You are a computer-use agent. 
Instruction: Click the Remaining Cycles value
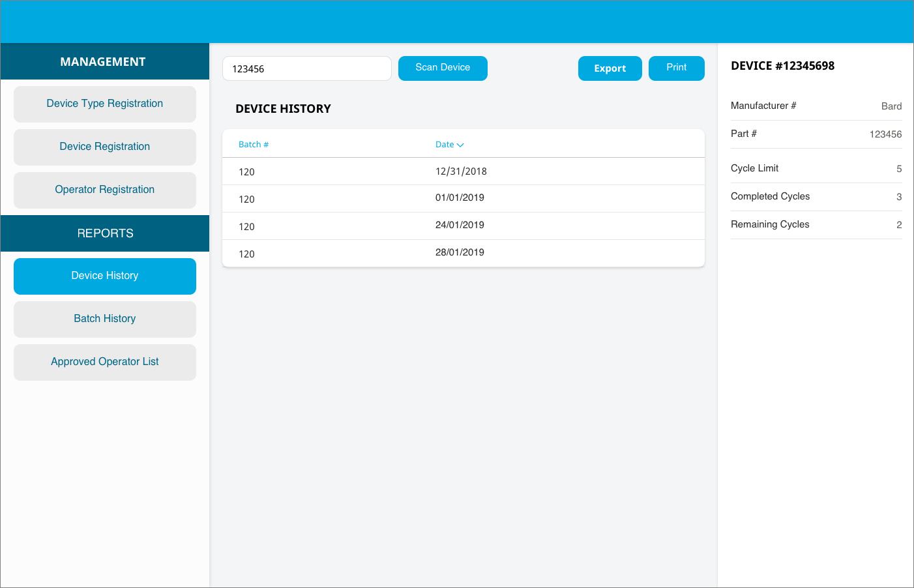[899, 224]
